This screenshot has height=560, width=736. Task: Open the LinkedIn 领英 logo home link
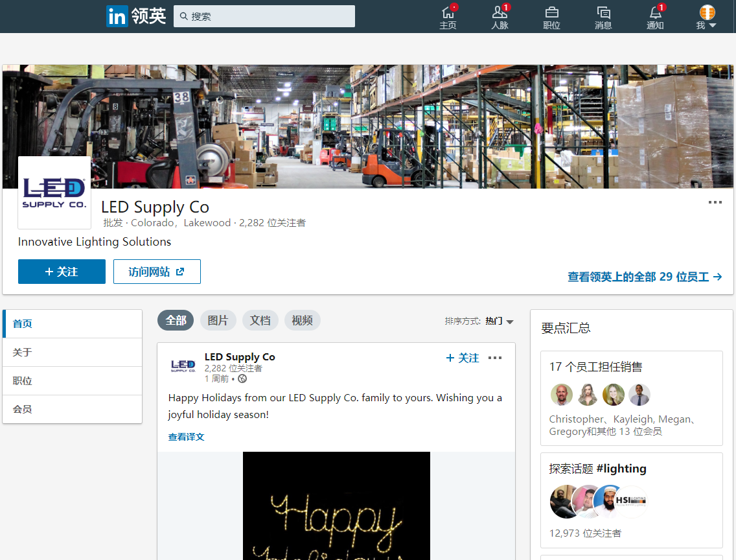tap(136, 16)
